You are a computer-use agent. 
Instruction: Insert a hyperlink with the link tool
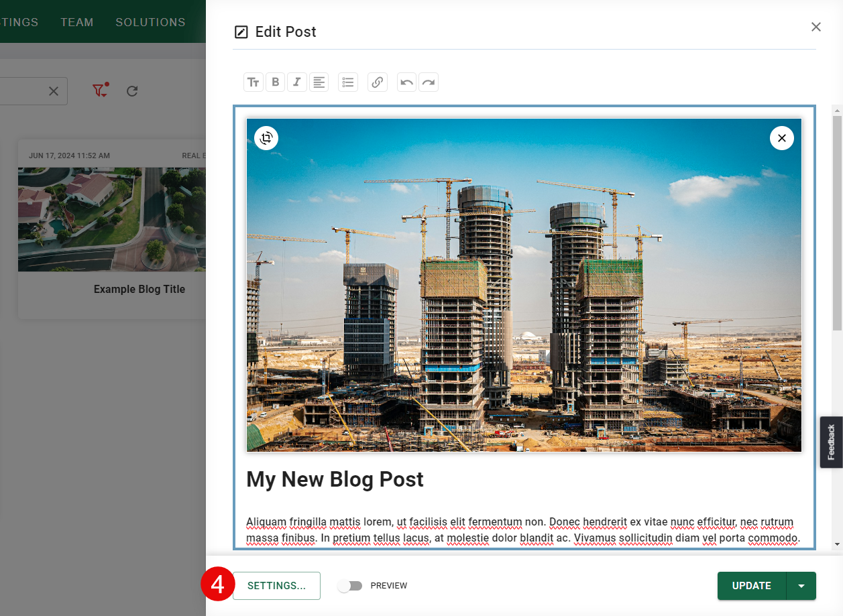378,82
